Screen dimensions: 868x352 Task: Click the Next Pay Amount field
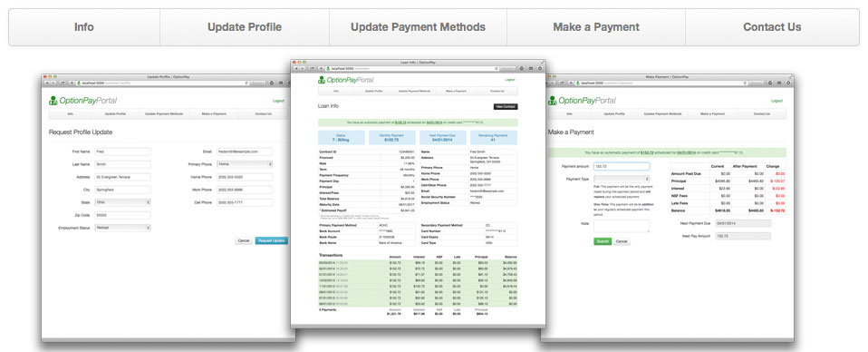click(x=743, y=236)
